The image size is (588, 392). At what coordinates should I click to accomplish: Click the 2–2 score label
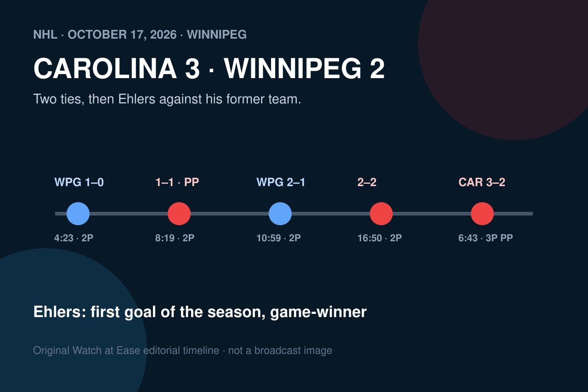367,182
